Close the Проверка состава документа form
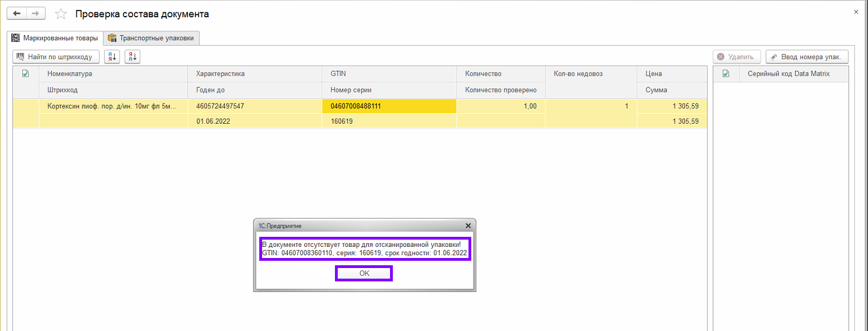The height and width of the screenshot is (331, 868). click(x=855, y=12)
